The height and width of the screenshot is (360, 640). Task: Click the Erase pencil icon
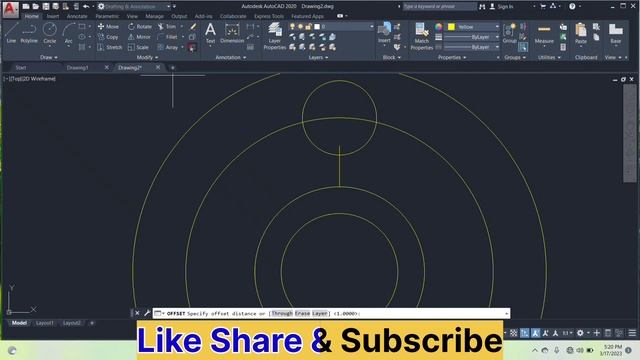[x=193, y=27]
